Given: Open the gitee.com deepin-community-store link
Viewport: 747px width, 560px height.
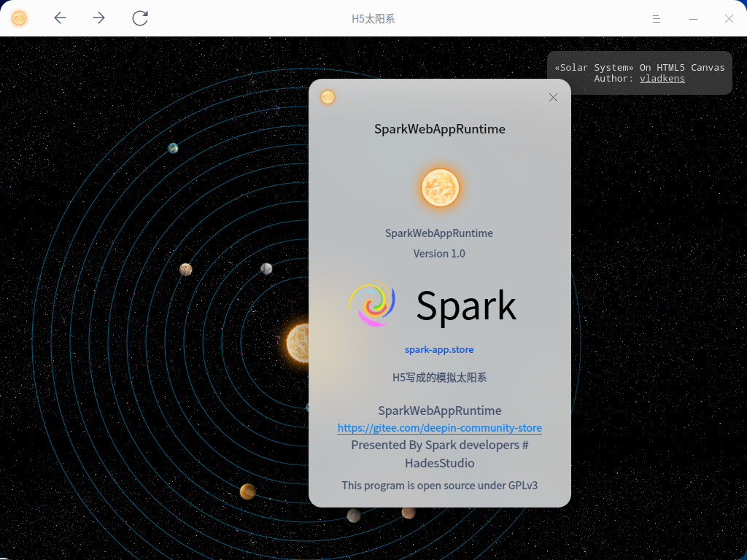Looking at the screenshot, I should pyautogui.click(x=439, y=428).
